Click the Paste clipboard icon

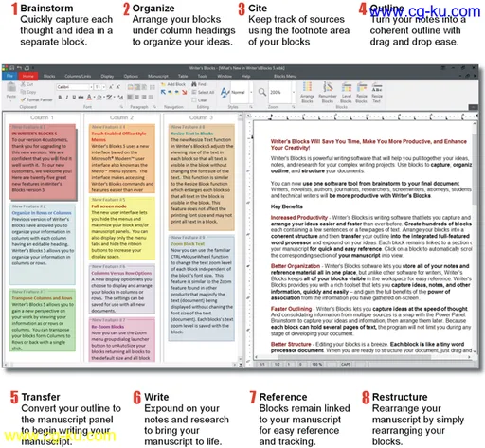click(x=11, y=87)
